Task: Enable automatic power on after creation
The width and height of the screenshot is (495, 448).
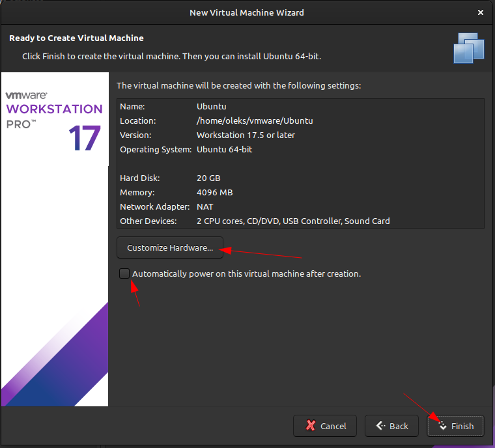Action: tap(124, 273)
